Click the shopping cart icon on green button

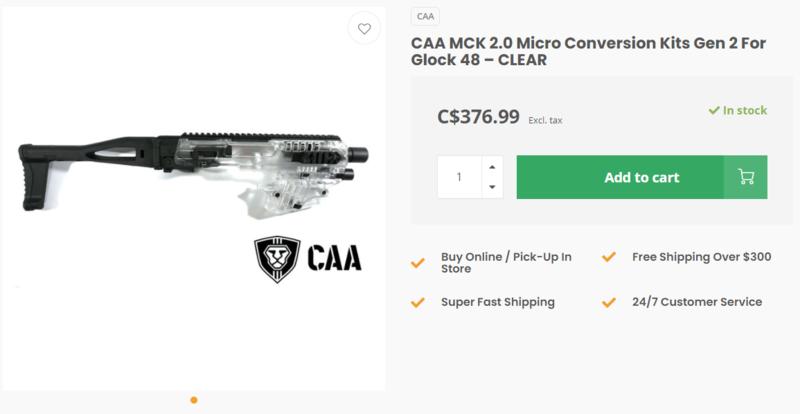pyautogui.click(x=746, y=177)
